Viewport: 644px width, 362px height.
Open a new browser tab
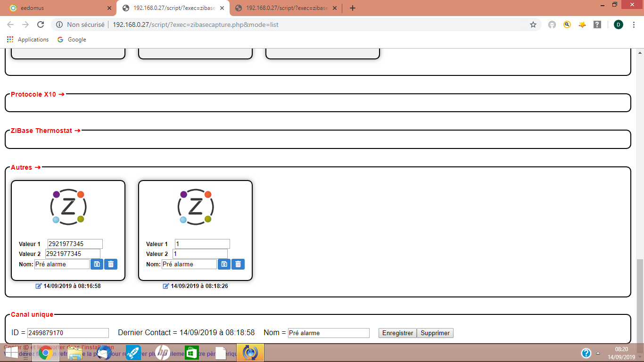pos(353,8)
